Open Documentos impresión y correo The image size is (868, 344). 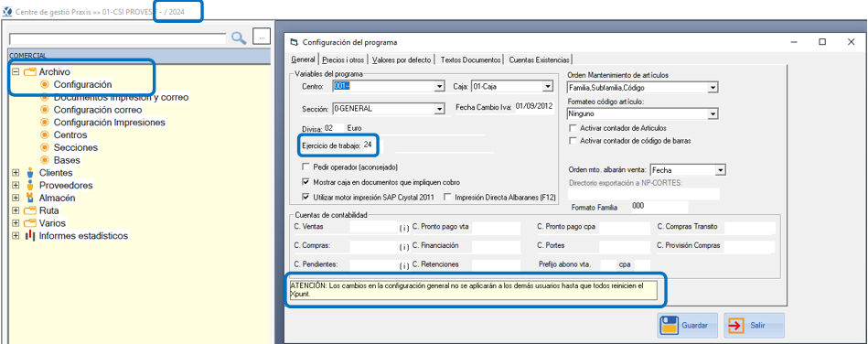[x=121, y=98]
